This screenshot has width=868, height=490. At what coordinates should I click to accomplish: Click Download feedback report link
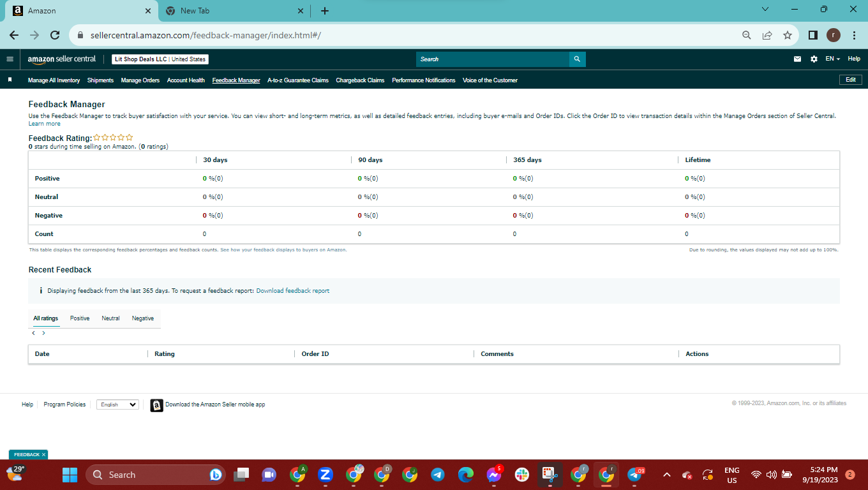tap(293, 291)
